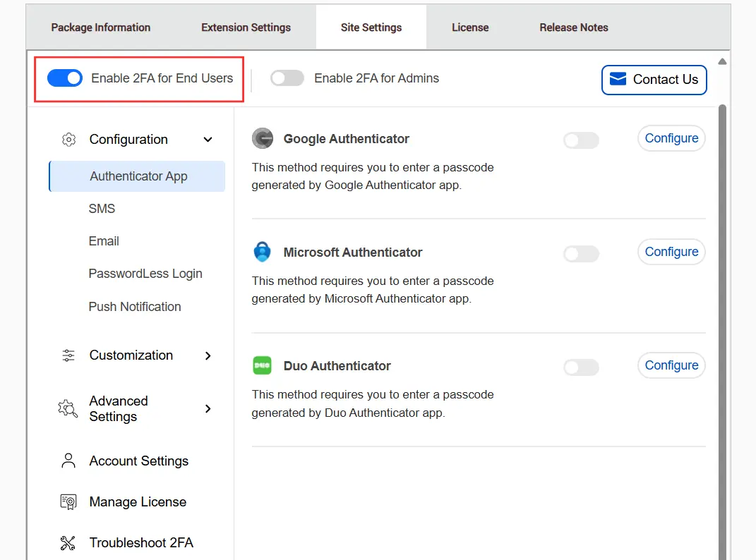The width and height of the screenshot is (756, 560).
Task: Select Authenticator App in sidebar
Action: point(138,176)
